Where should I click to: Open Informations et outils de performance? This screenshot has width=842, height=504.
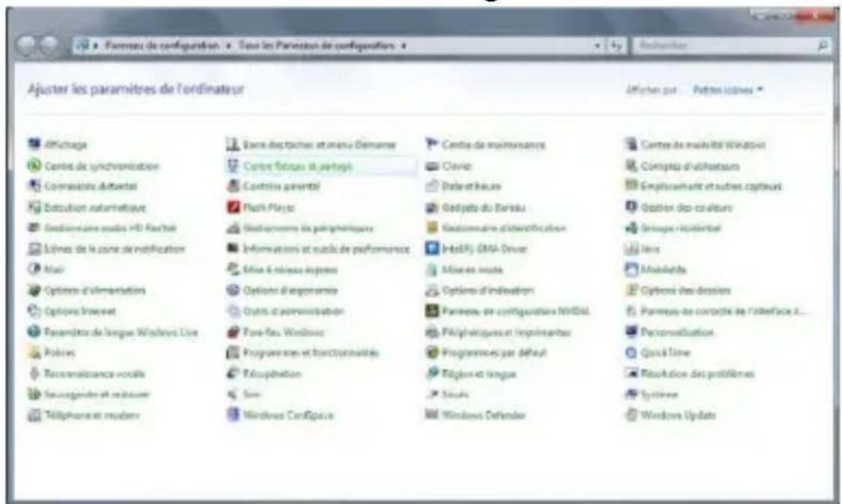[x=326, y=249]
